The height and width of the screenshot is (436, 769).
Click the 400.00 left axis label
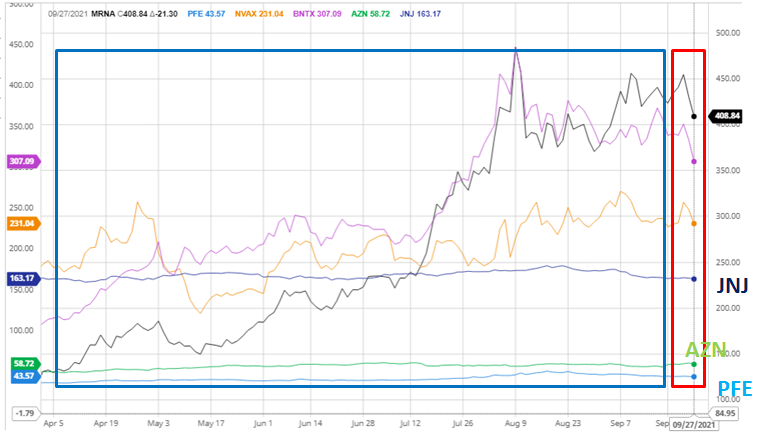pos(21,85)
